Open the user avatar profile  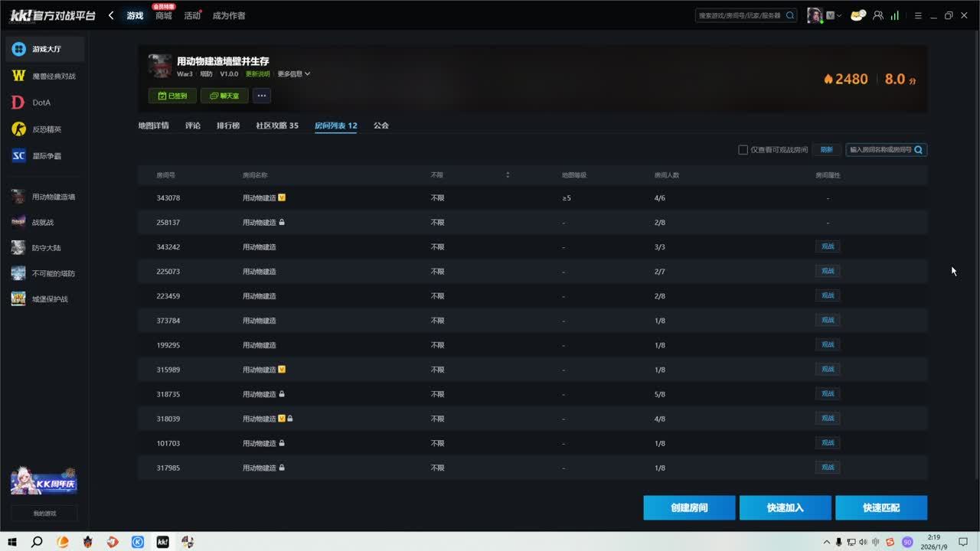815,15
